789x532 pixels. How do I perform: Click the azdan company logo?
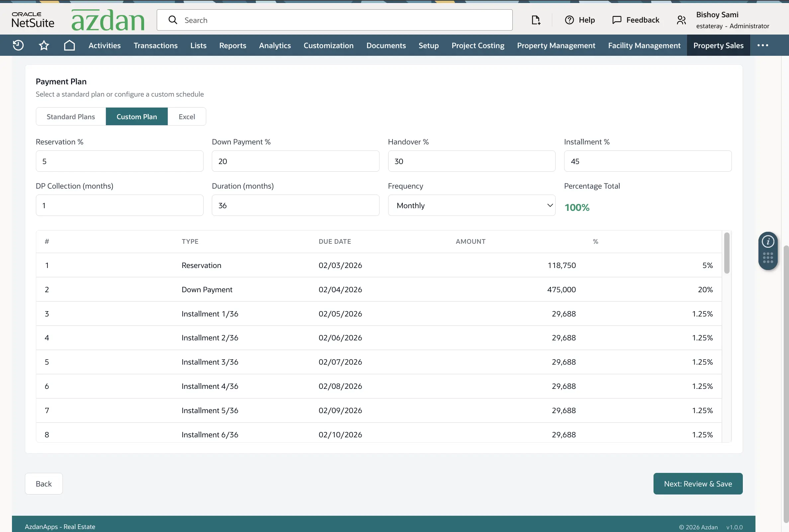coord(108,20)
